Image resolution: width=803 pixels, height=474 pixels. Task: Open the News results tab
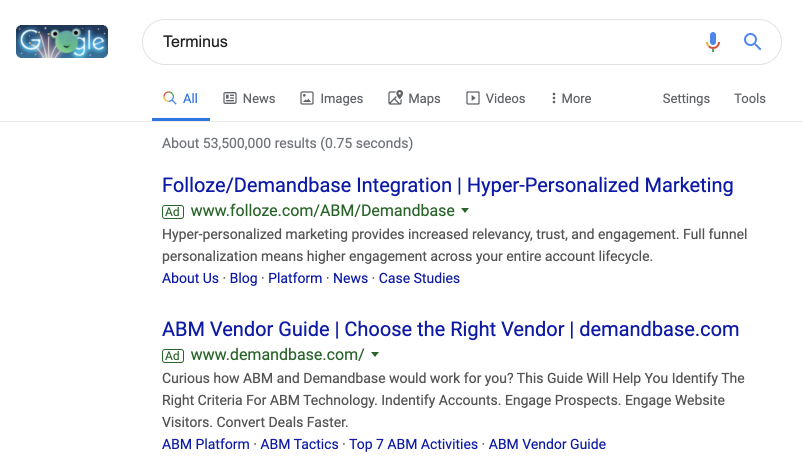point(248,98)
